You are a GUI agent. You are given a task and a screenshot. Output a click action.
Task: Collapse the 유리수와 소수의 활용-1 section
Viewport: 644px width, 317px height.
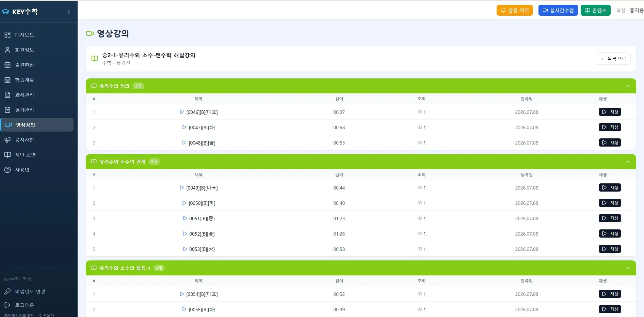pos(628,268)
